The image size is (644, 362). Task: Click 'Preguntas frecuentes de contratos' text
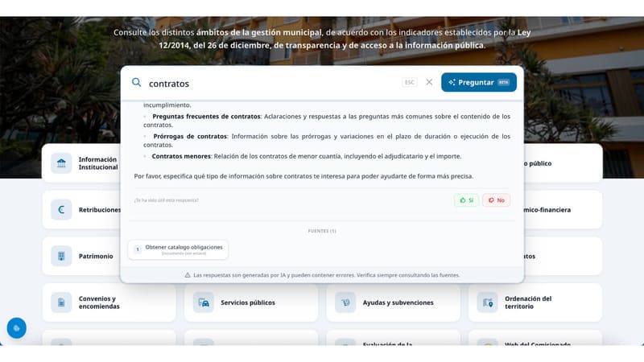(206, 116)
